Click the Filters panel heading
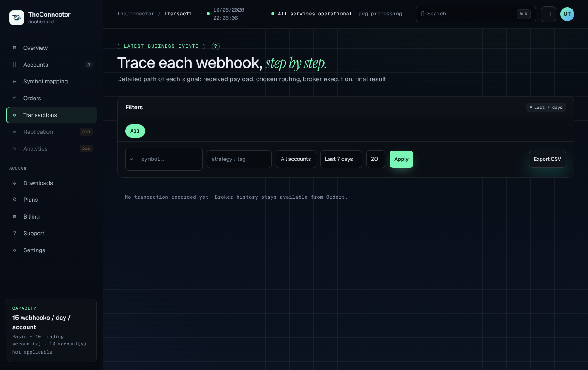Screen dimensions: 588x370 (x=134, y=107)
